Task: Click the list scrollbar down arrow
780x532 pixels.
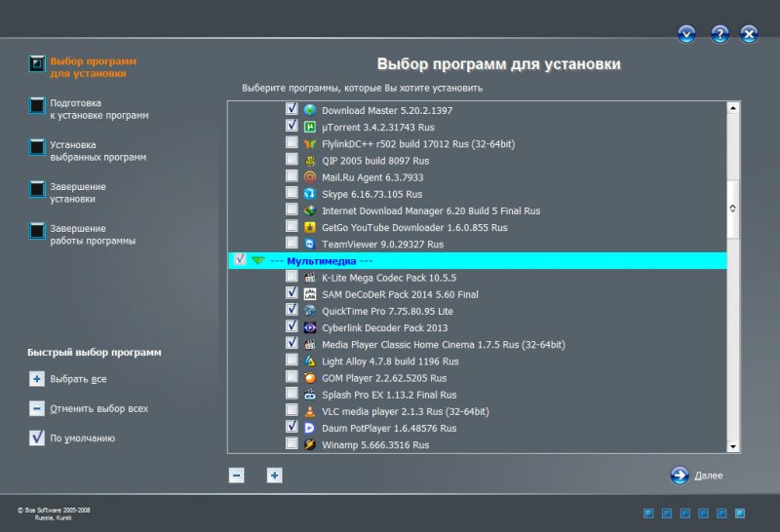Action: [x=733, y=446]
